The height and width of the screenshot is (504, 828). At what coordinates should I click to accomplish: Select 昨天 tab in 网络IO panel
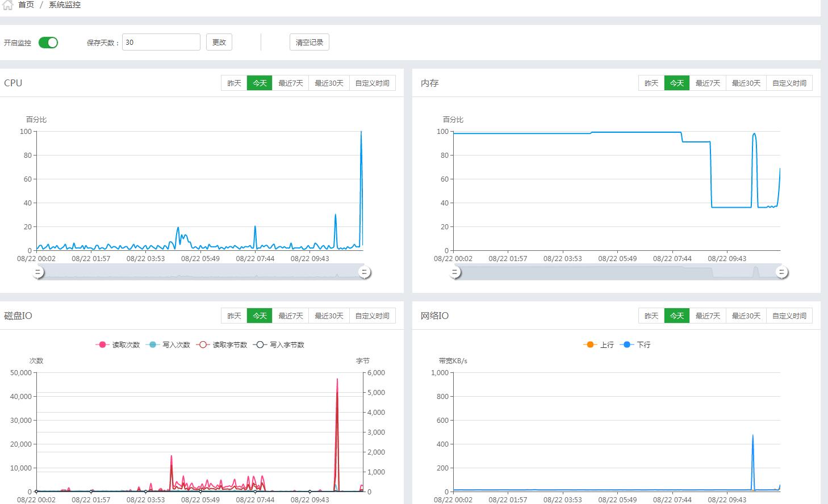pyautogui.click(x=651, y=316)
